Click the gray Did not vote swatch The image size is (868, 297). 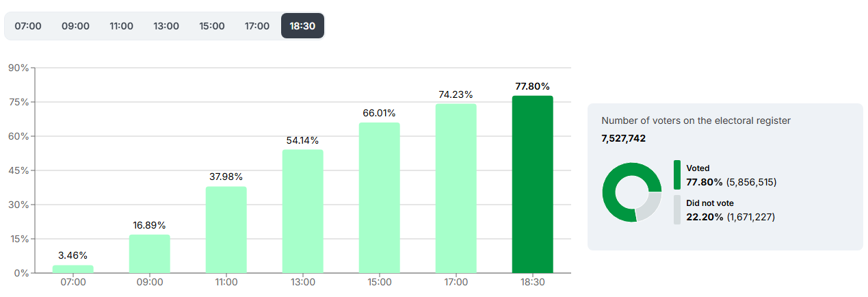pyautogui.click(x=677, y=210)
